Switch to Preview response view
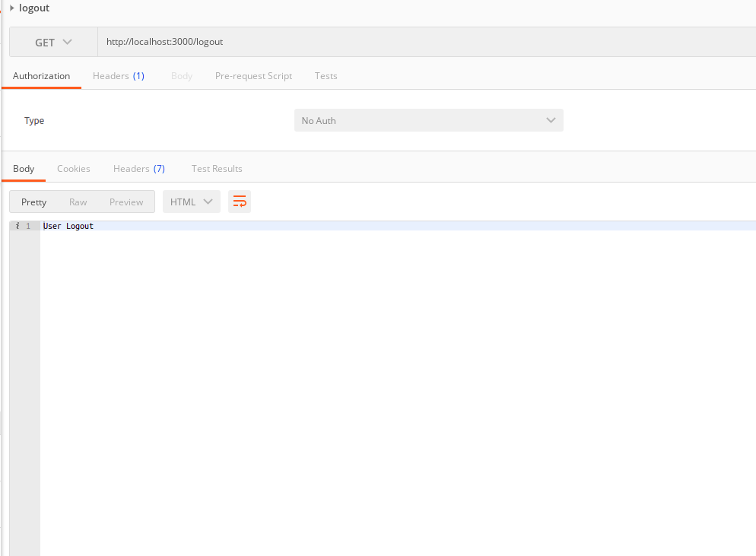This screenshot has width=756, height=556. tap(126, 202)
